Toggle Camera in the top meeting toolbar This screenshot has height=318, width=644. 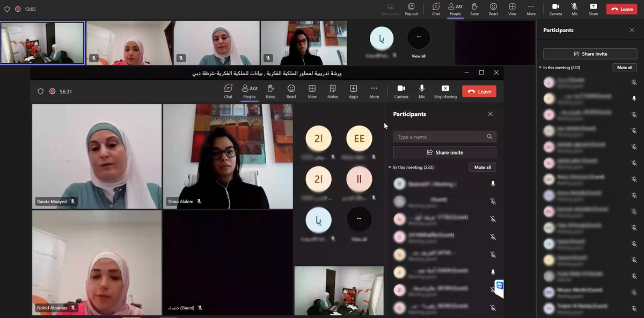[x=555, y=9]
